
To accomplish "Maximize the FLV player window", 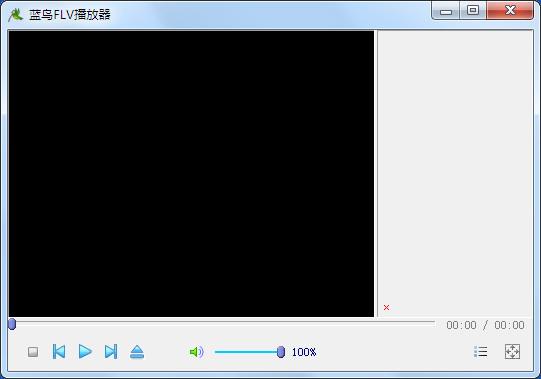I will click(473, 10).
